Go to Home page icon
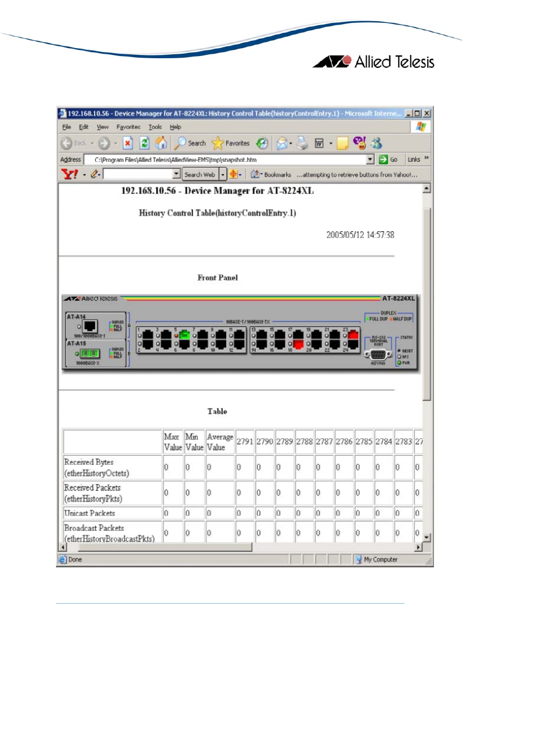Screen dimensions: 534x756 (x=161, y=143)
